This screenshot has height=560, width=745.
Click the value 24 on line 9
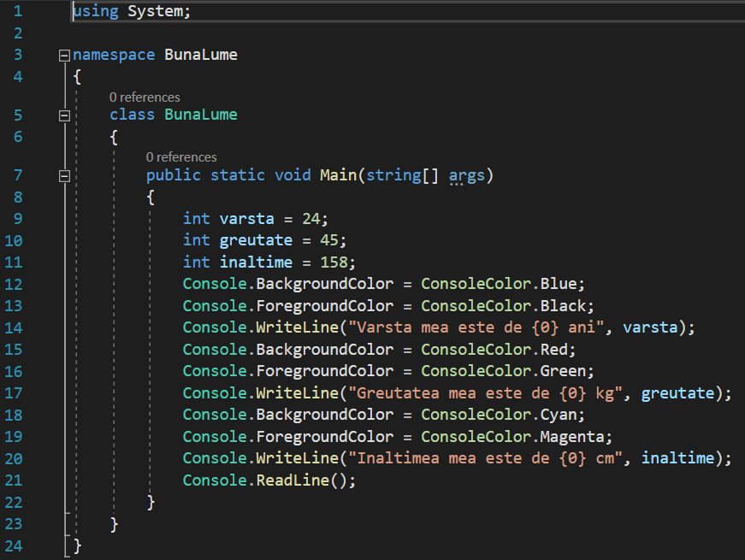coord(311,219)
